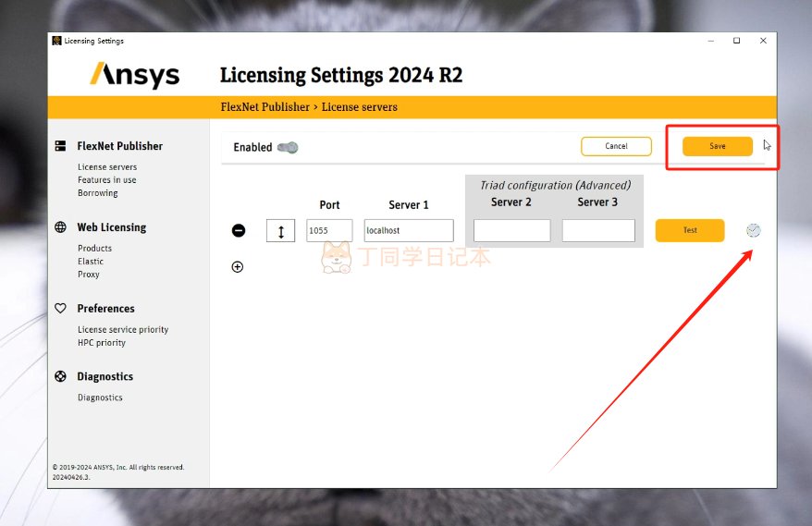Click the Preferences heart icon
The width and height of the screenshot is (812, 526).
61,308
